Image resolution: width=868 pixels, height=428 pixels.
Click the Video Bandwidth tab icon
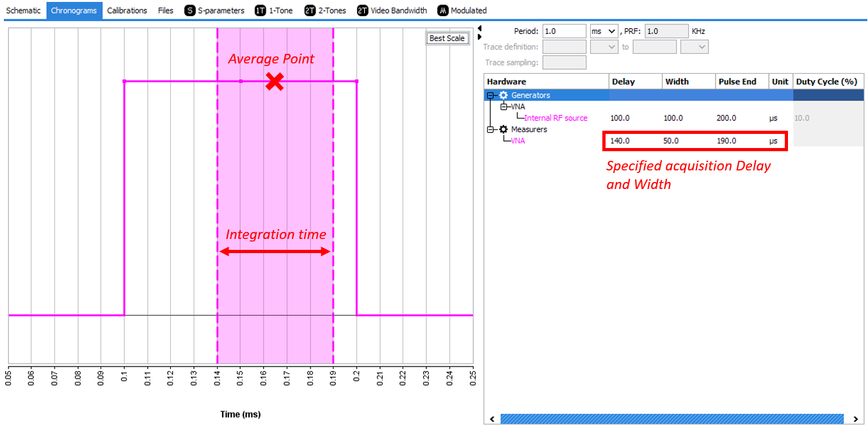[x=363, y=10]
